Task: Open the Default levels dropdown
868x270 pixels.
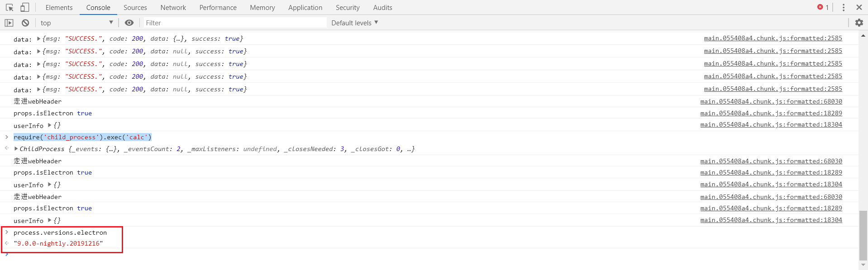Action: pyautogui.click(x=354, y=23)
